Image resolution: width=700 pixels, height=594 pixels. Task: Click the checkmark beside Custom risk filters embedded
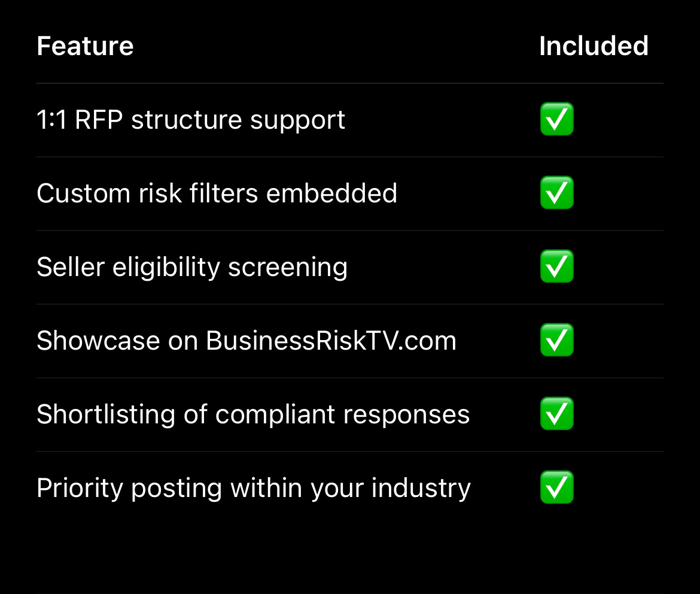point(556,193)
